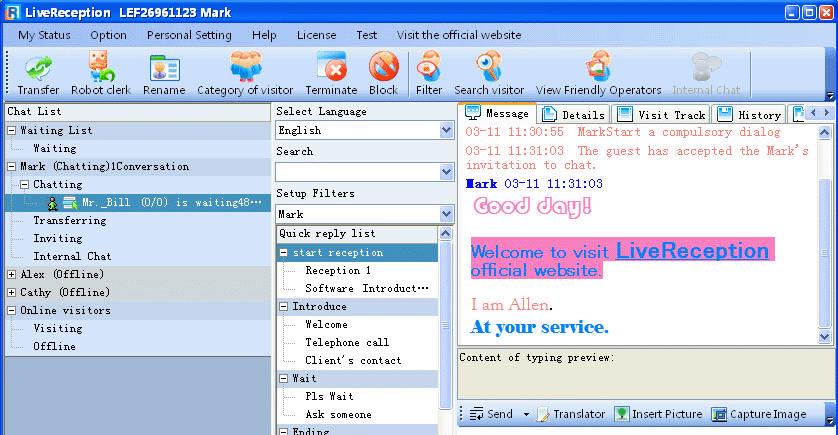Open the License menu

[x=316, y=35]
